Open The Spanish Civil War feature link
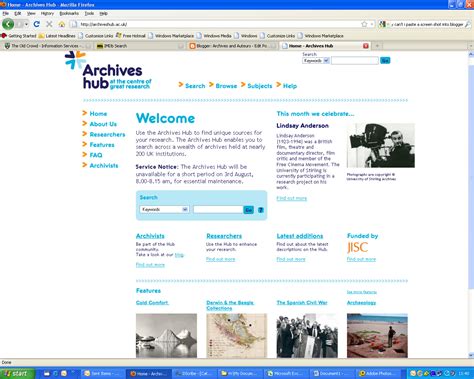Image resolution: width=474 pixels, height=379 pixels. 302,303
